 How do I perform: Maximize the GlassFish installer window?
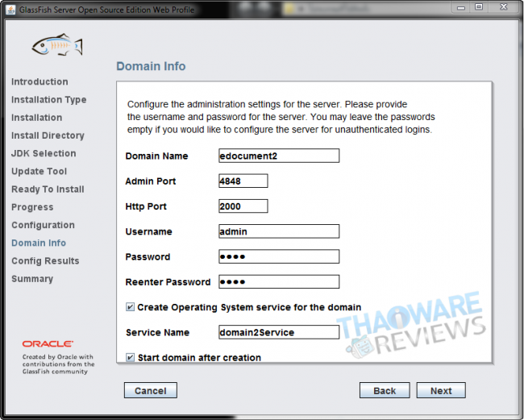pyautogui.click(x=479, y=7)
